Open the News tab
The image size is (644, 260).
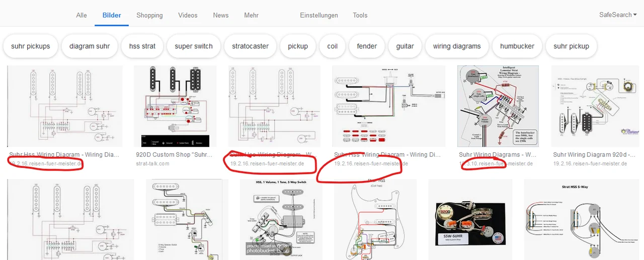[220, 15]
